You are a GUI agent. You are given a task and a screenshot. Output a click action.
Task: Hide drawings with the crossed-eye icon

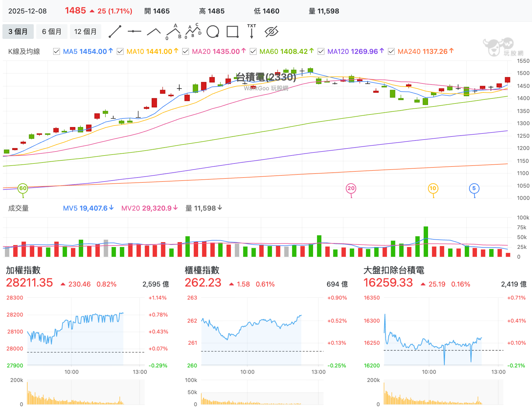coord(272,32)
